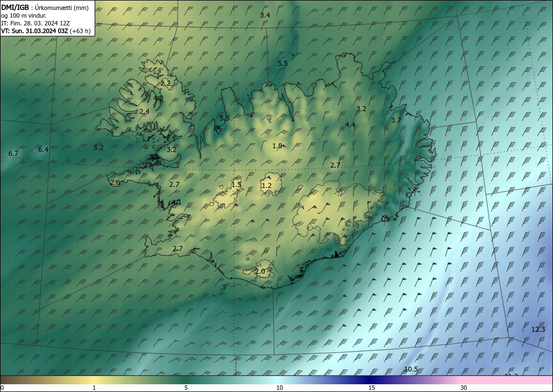Click the 30 tick on the color scale

(464, 388)
